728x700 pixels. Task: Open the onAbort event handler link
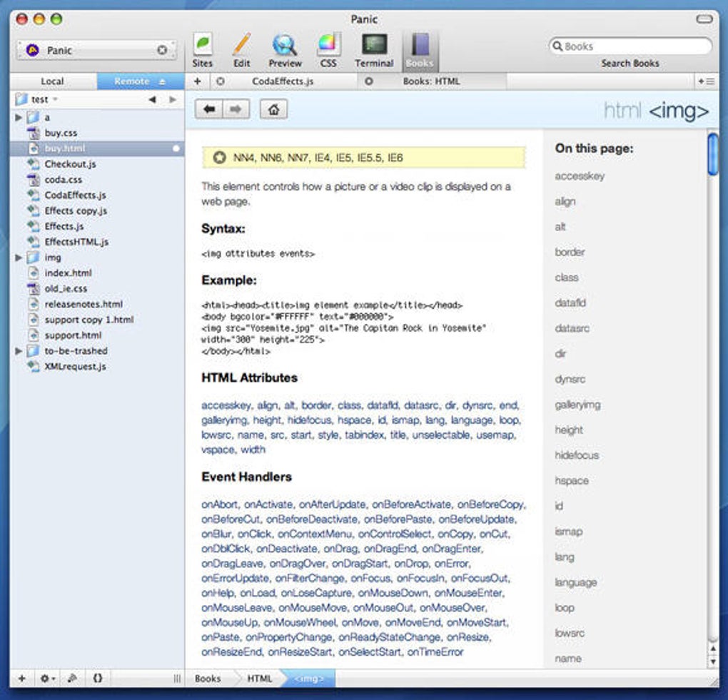click(x=219, y=504)
